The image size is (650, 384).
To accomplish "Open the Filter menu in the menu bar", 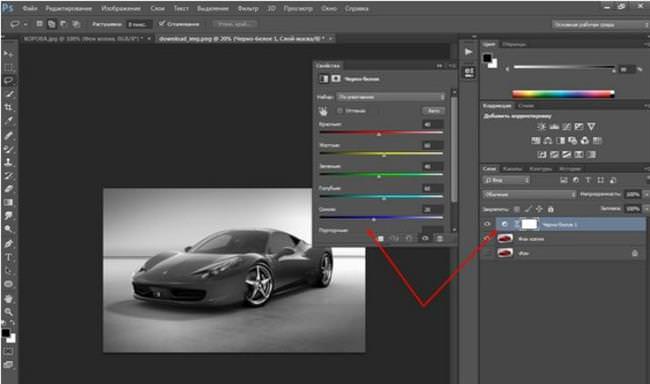I will pyautogui.click(x=248, y=8).
